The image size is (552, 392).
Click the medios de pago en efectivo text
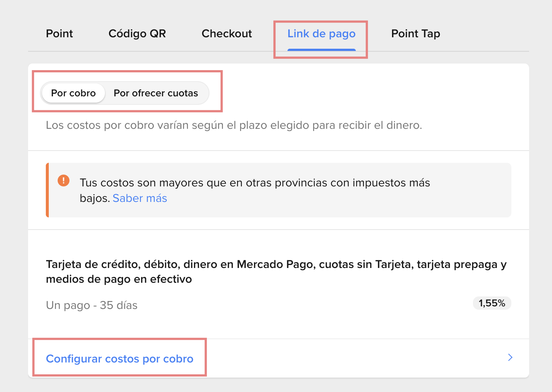point(119,279)
